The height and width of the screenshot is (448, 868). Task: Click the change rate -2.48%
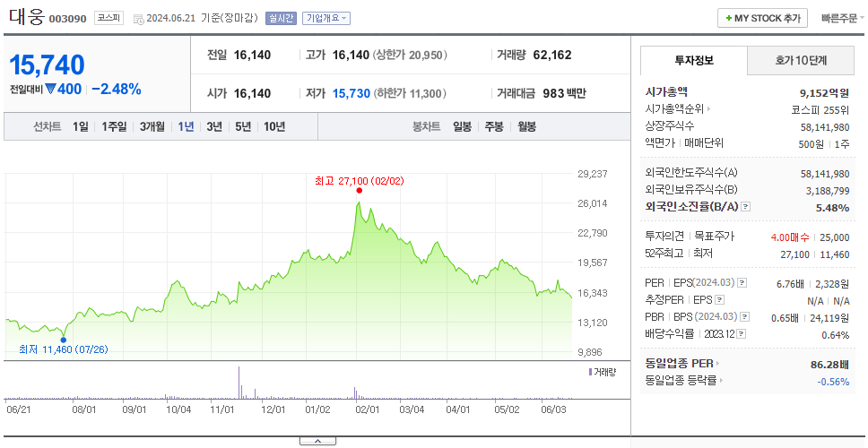[117, 89]
